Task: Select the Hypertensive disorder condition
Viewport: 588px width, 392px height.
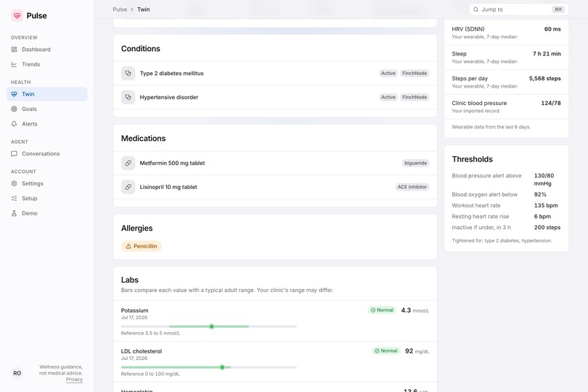Action: click(275, 97)
